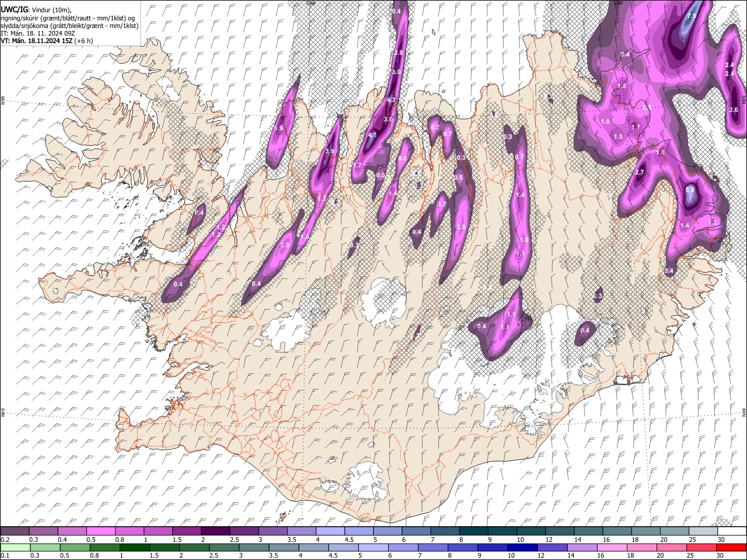
Task: Click the 2.8 snowfall value label
Action: click(399, 53)
